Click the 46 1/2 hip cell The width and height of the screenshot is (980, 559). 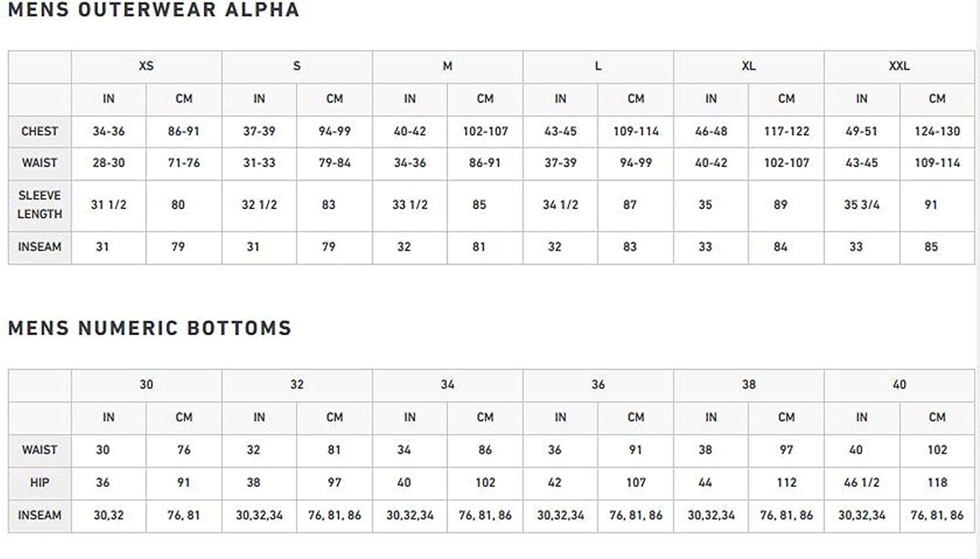point(862,483)
